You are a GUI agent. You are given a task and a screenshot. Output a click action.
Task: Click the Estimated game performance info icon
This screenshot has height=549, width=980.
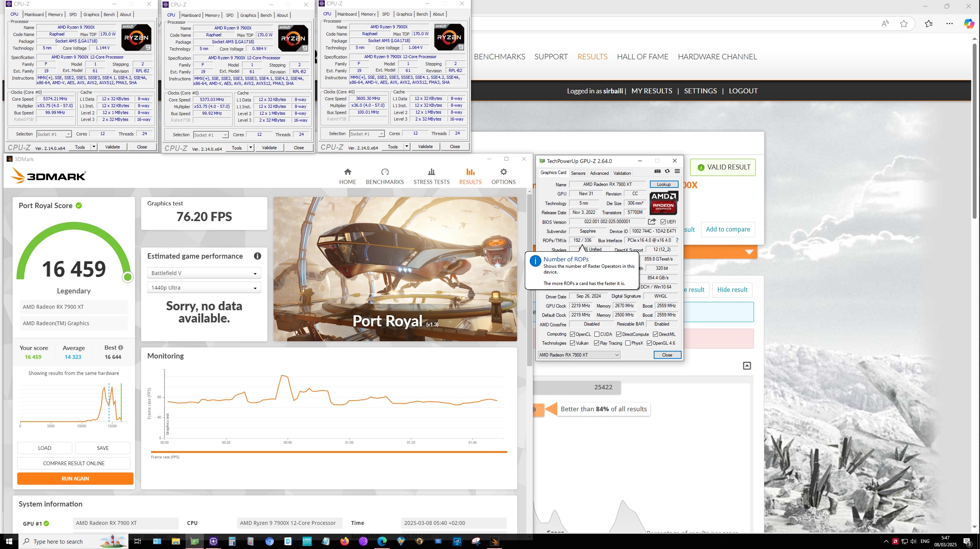click(x=257, y=256)
